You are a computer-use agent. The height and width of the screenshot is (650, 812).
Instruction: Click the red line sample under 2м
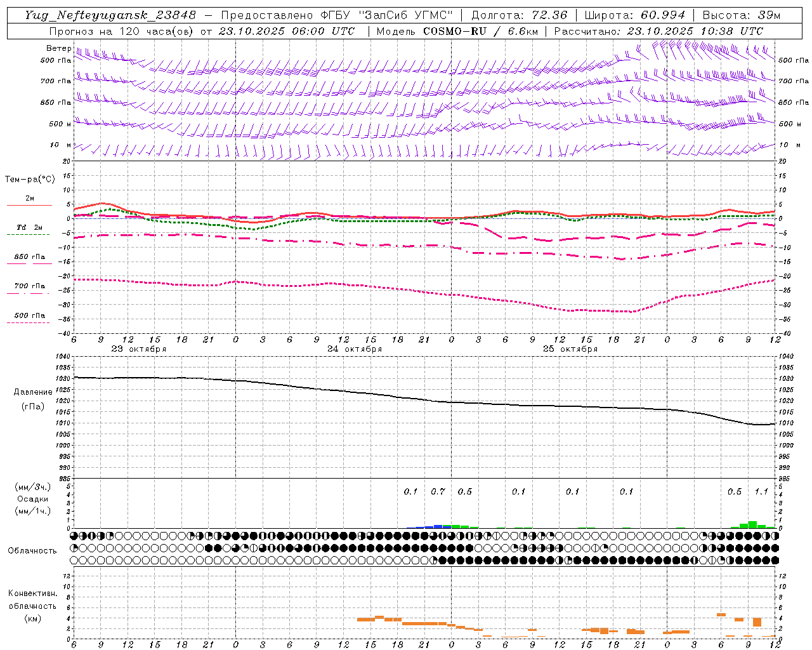29,205
